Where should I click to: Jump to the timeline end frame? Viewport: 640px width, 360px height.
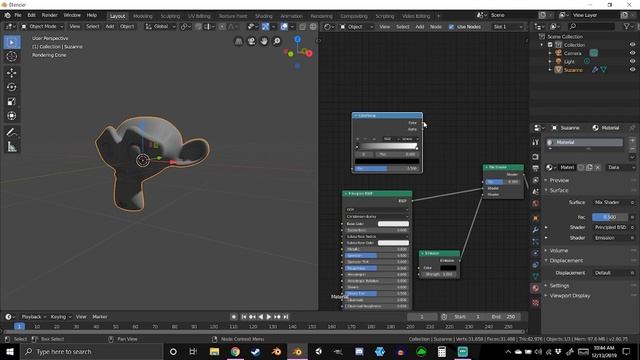286,317
